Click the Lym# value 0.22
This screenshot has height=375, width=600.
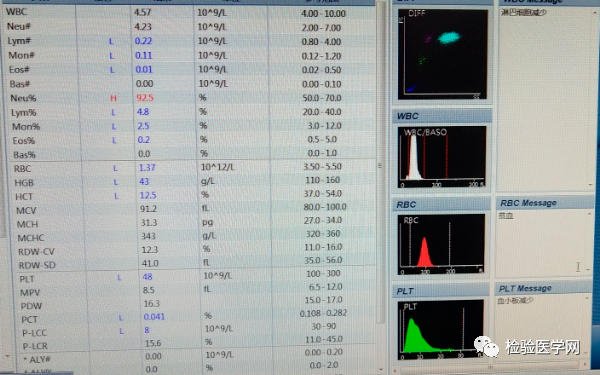(x=143, y=41)
